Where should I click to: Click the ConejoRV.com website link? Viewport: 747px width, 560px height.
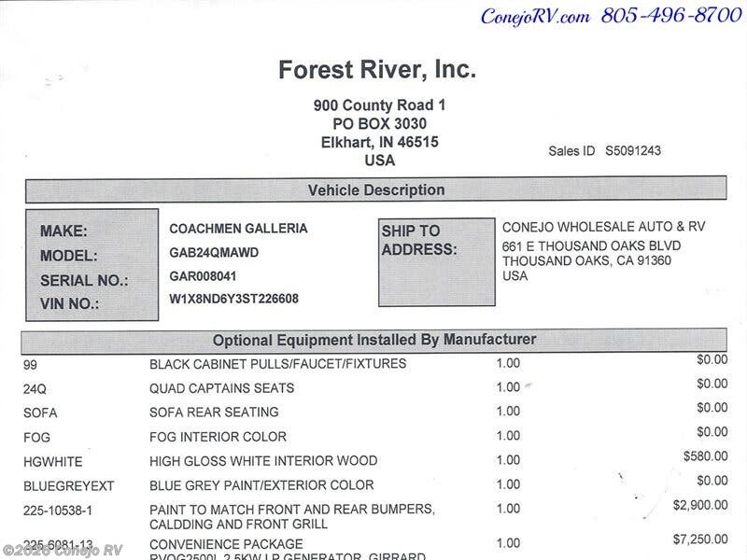pyautogui.click(x=535, y=16)
